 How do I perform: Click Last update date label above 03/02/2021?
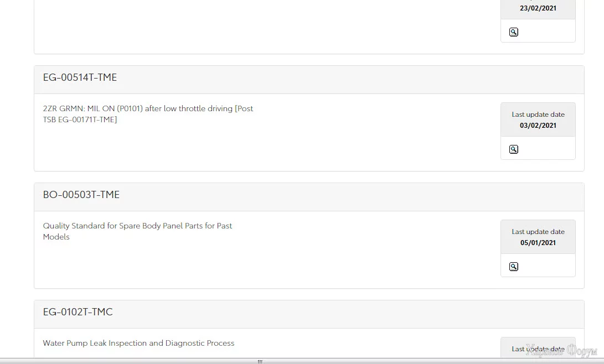538,115
